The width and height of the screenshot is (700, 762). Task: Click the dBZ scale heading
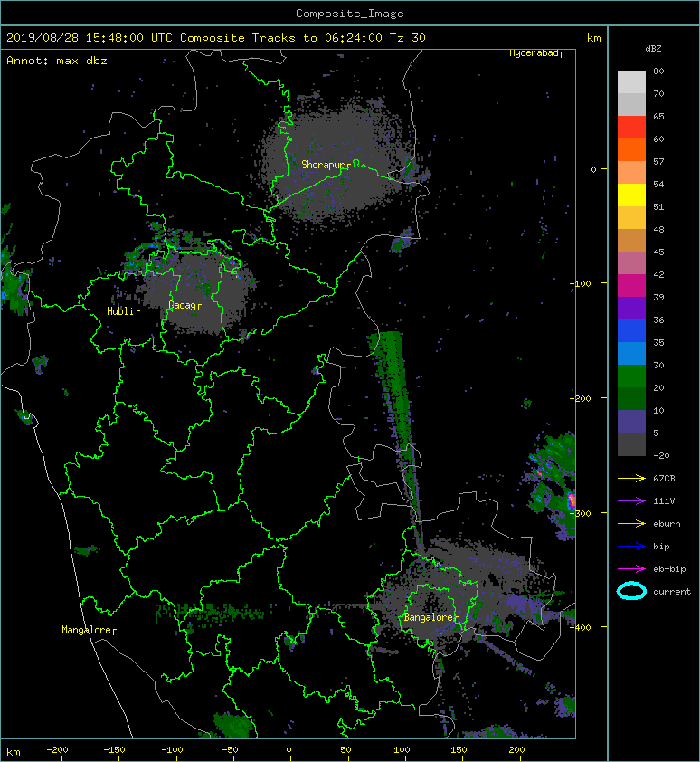(653, 49)
